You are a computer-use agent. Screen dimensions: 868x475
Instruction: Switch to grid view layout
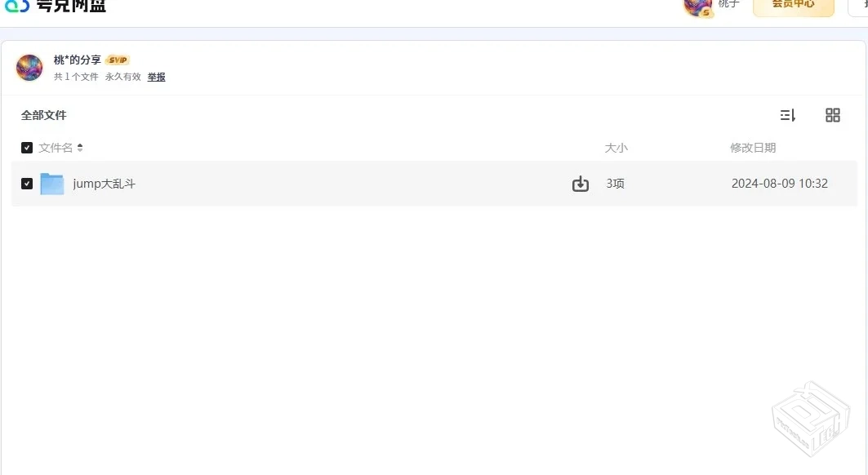click(833, 115)
